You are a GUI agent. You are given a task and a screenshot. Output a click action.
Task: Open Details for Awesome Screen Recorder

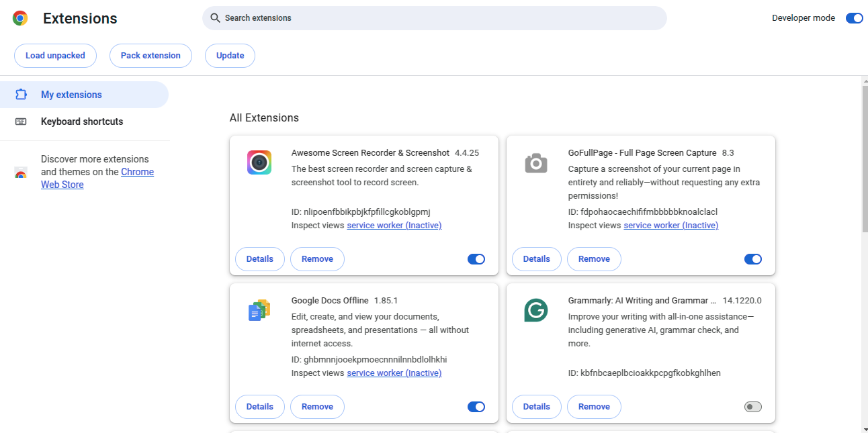click(x=260, y=259)
